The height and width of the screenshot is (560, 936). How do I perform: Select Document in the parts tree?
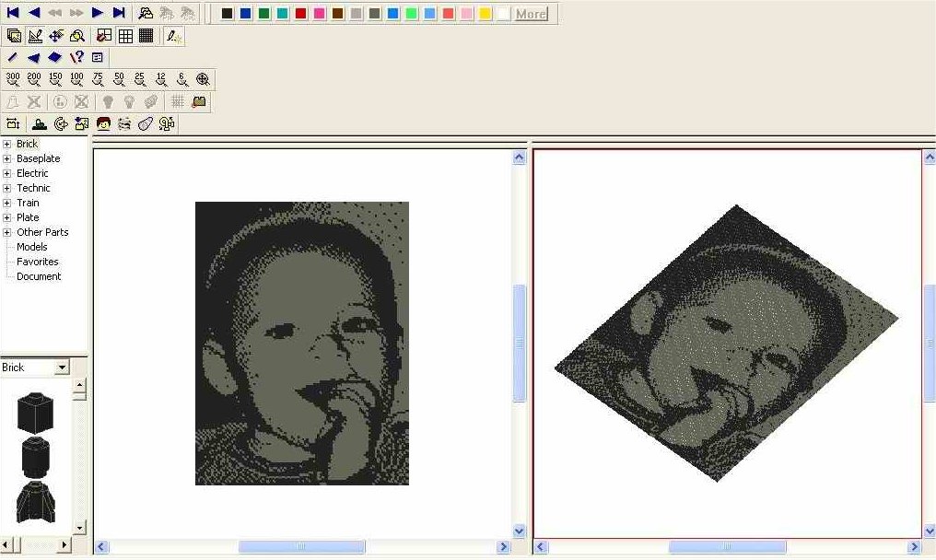pos(39,276)
